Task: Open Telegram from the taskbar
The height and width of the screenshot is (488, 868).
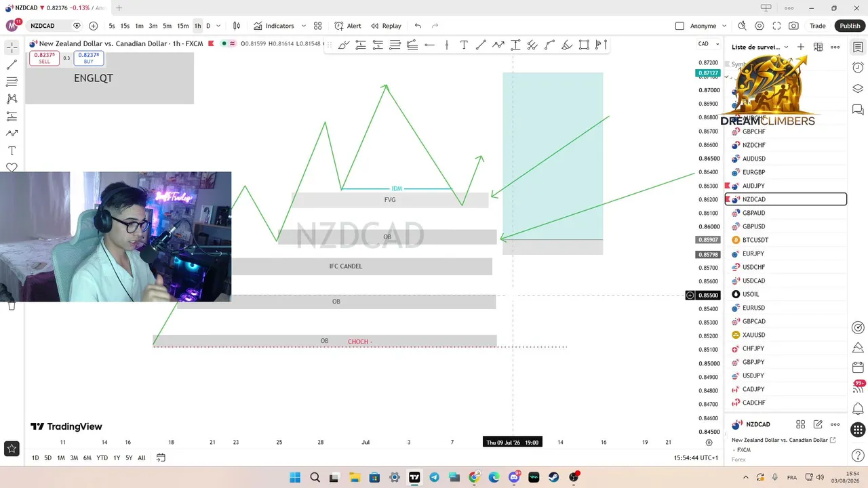Action: coord(434,477)
